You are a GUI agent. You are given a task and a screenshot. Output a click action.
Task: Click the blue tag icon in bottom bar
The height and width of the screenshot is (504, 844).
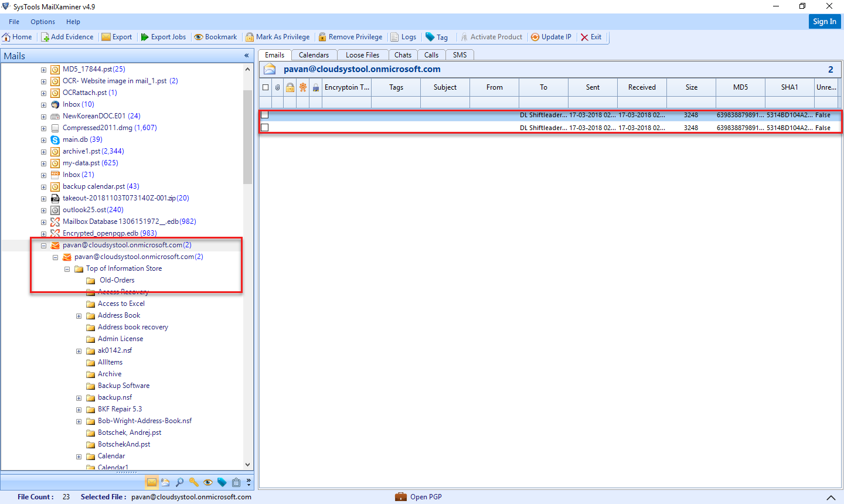(x=222, y=482)
